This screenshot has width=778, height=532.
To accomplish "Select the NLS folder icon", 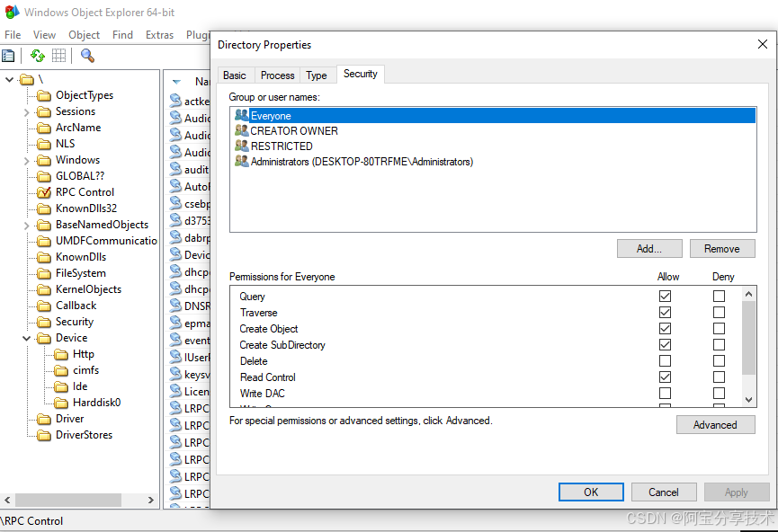I will point(44,145).
